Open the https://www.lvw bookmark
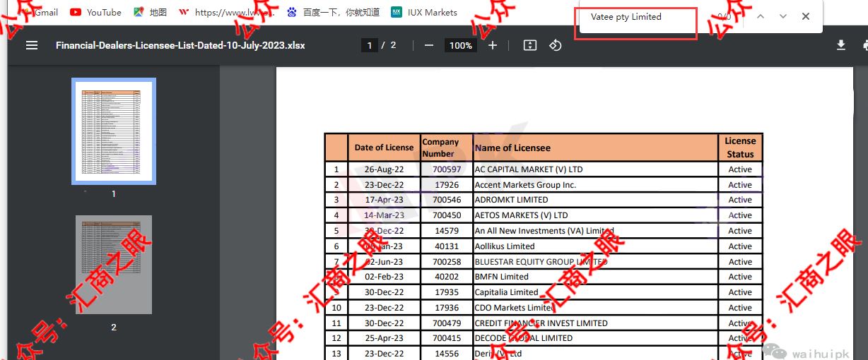The height and width of the screenshot is (360, 868). tap(226, 12)
